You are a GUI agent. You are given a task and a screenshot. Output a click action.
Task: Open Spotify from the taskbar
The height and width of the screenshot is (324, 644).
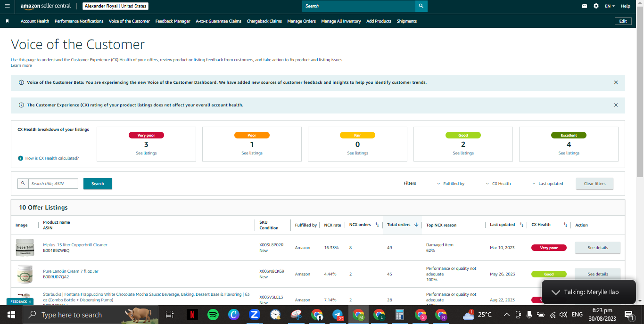point(213,315)
